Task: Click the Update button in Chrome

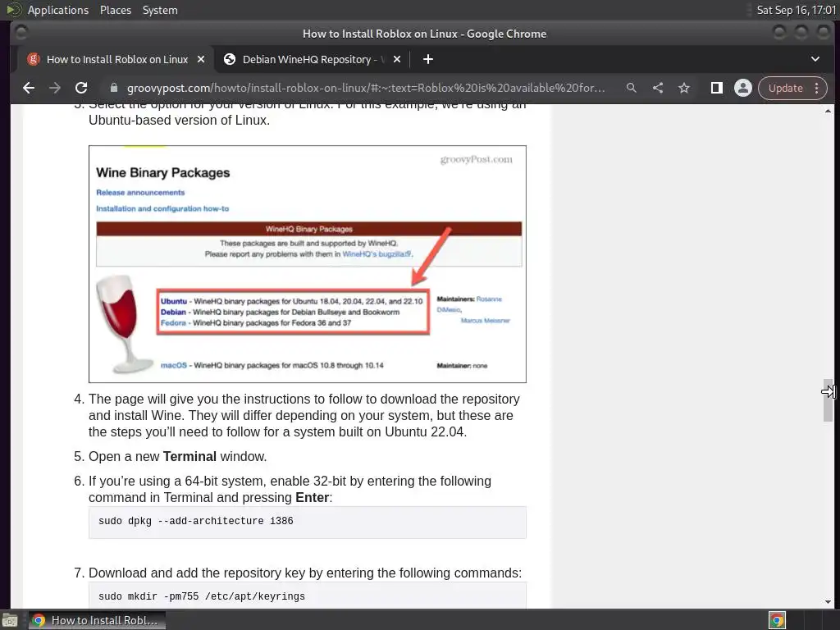Action: pos(785,88)
